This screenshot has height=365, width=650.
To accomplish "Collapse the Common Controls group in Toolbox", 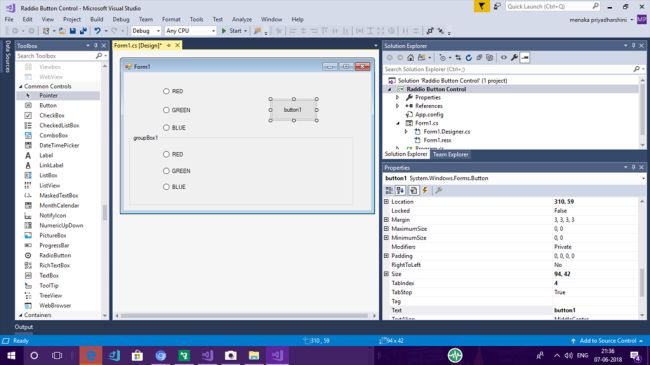I will click(x=20, y=86).
